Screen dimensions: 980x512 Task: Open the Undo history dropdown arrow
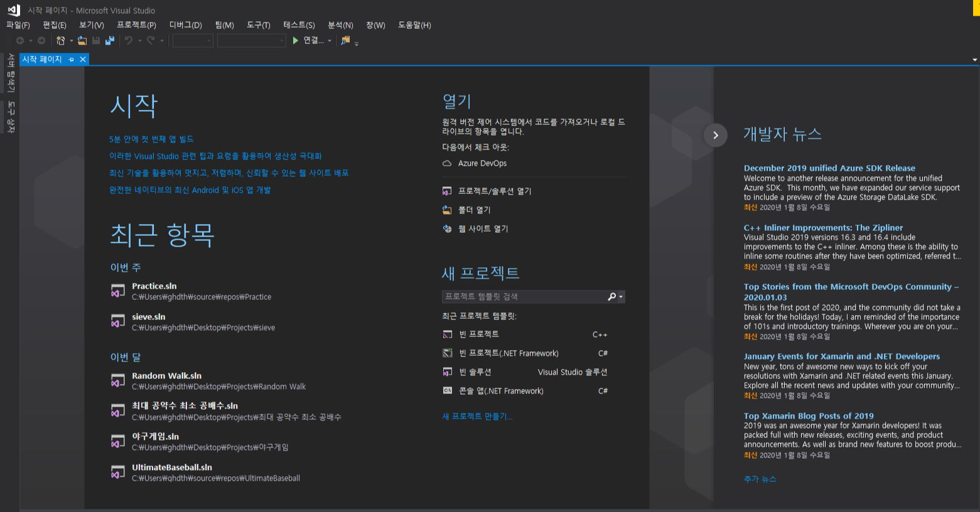point(139,41)
